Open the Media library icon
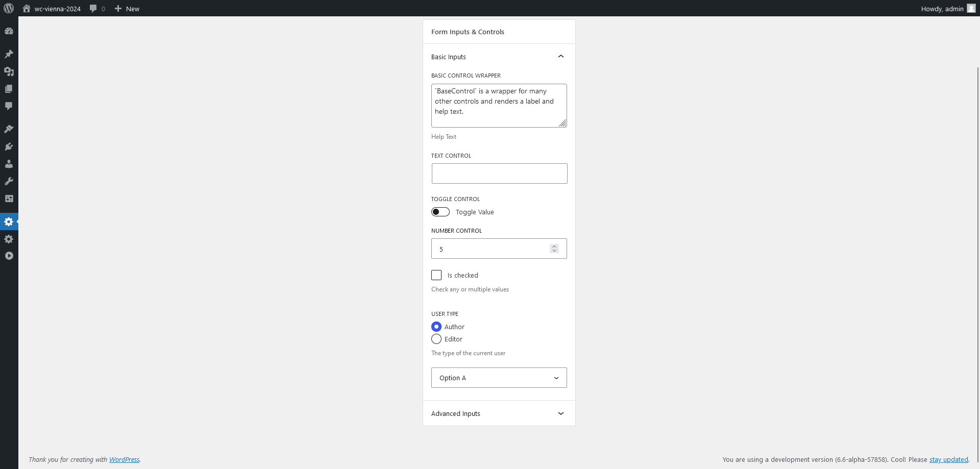 pyautogui.click(x=9, y=72)
